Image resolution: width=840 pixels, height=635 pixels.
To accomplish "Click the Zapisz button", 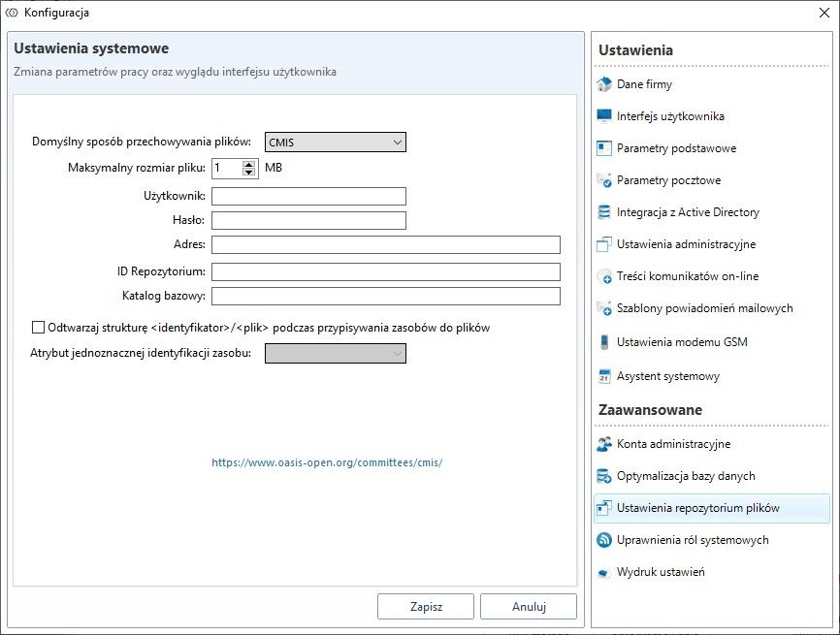I will pos(426,607).
